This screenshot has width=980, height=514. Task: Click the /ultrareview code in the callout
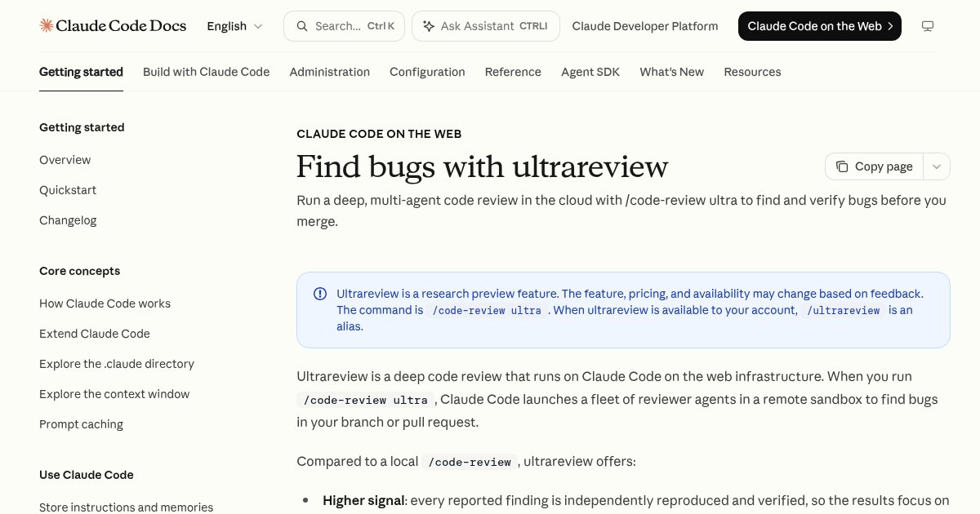[x=844, y=310]
